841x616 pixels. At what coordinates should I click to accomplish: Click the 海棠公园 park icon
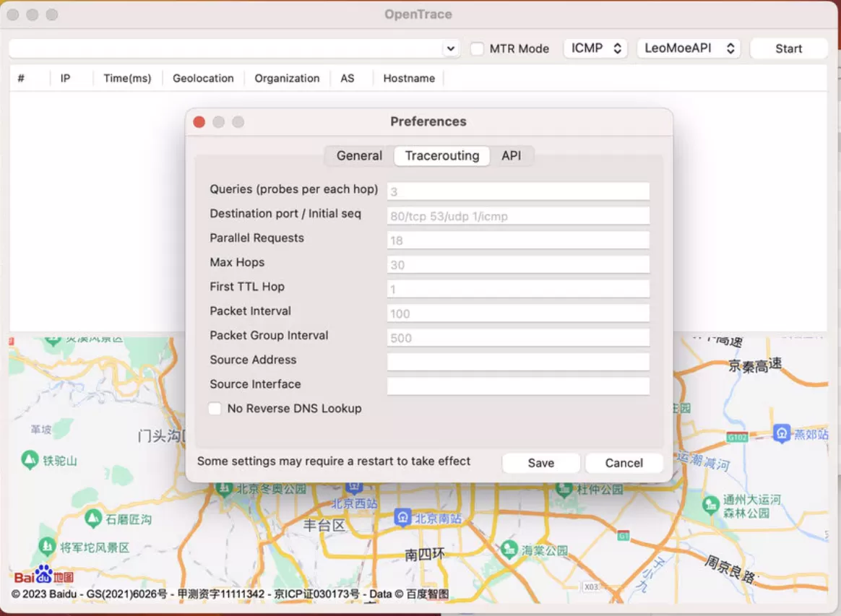point(509,550)
